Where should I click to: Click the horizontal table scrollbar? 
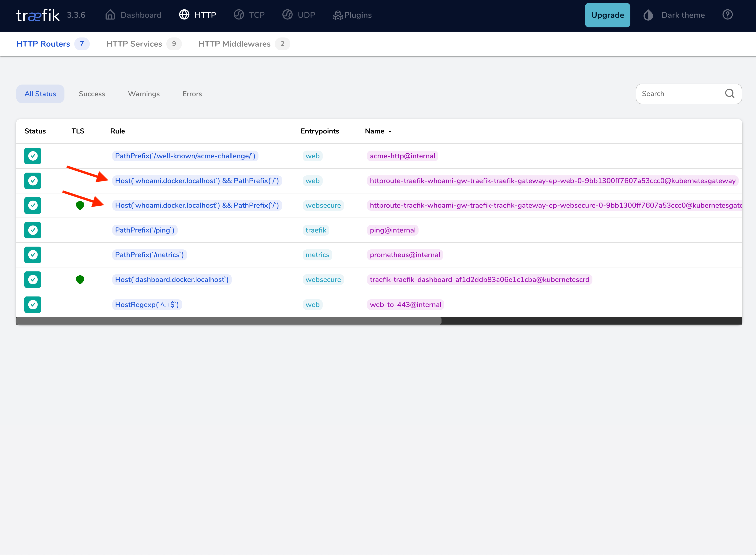coord(228,321)
